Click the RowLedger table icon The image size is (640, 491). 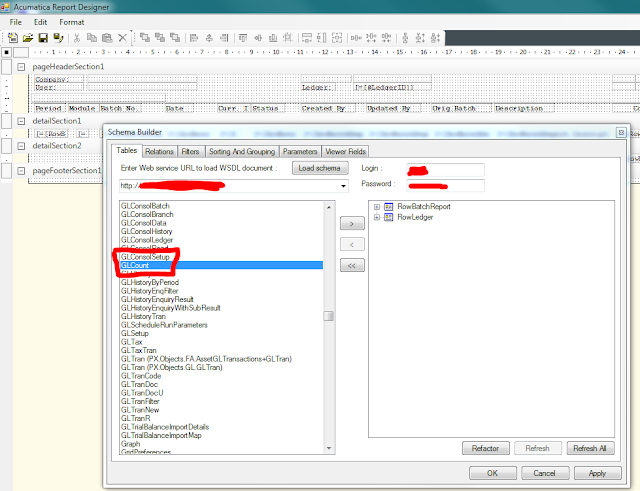point(389,217)
